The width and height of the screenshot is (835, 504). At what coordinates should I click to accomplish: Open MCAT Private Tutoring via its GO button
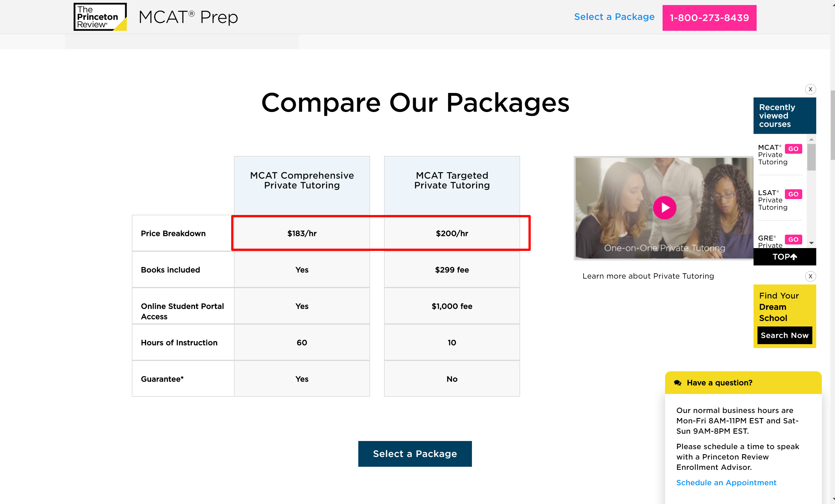[793, 148]
